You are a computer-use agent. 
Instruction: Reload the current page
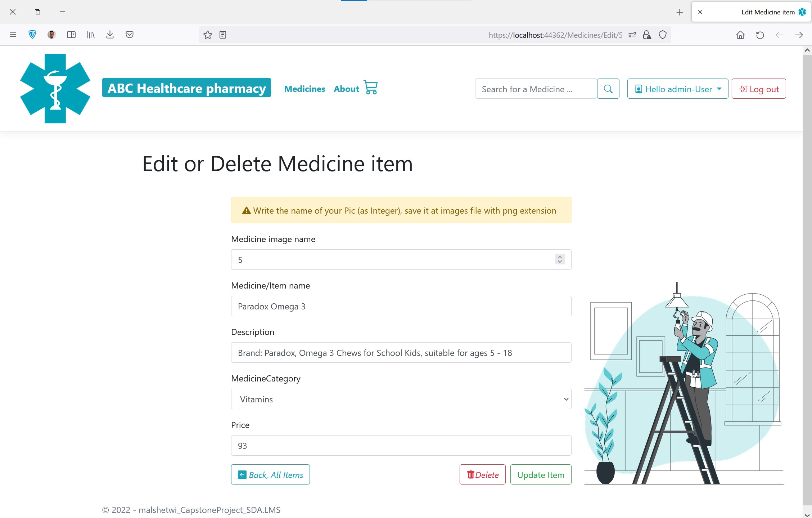[x=760, y=35]
